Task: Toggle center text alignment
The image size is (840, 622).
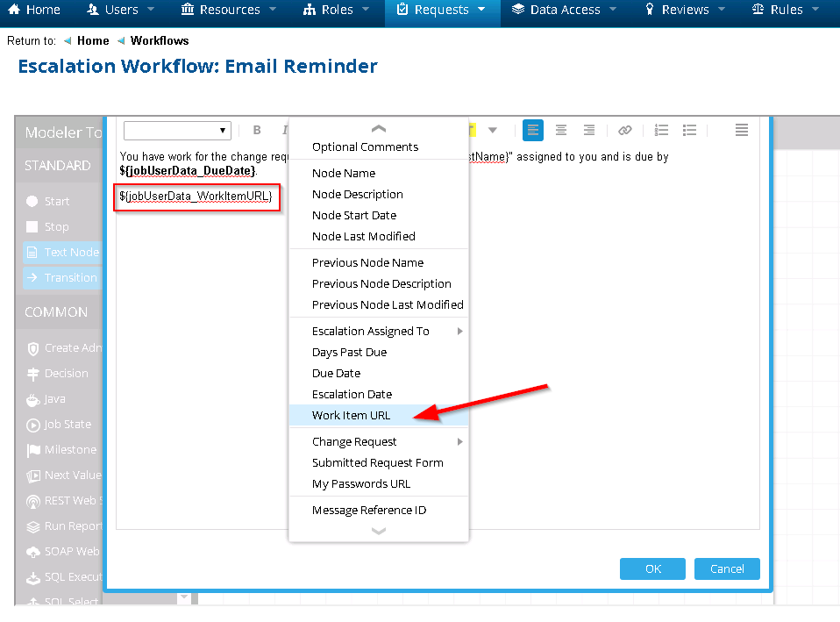Action: tap(561, 130)
